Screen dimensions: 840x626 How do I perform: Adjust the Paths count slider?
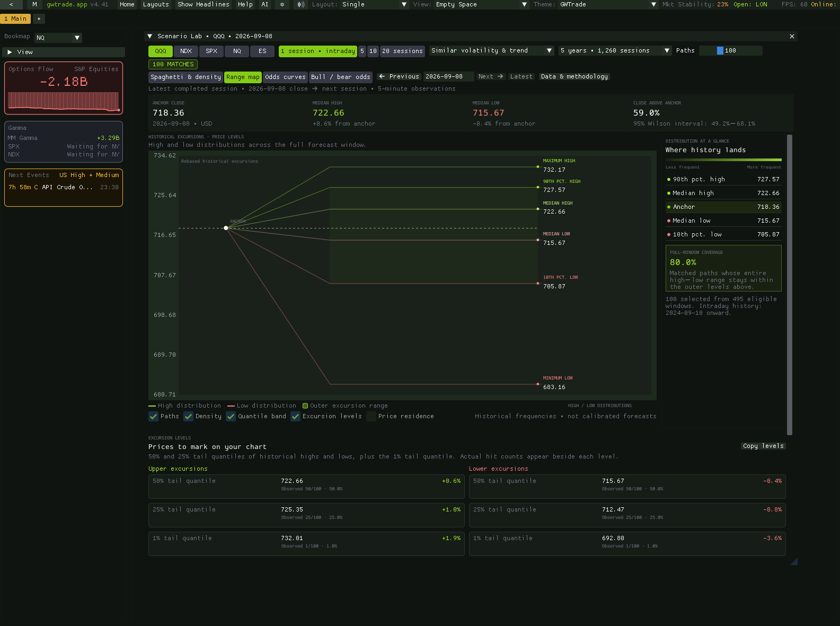731,50
